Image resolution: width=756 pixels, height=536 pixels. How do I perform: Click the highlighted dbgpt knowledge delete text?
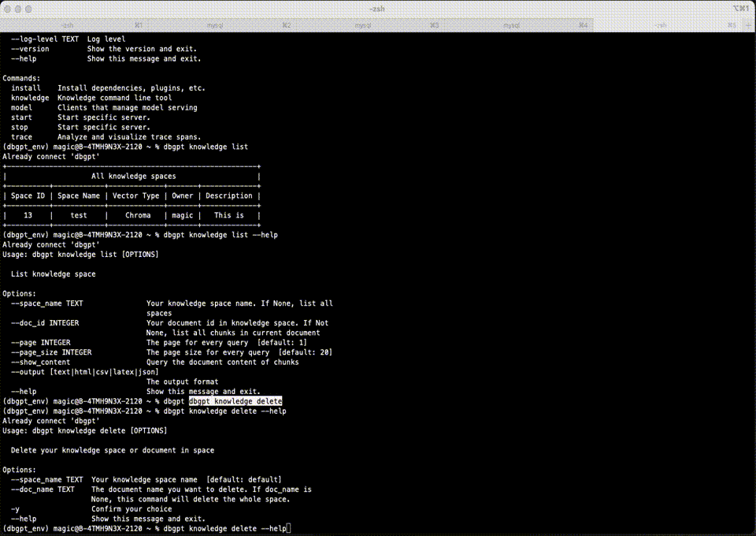coord(235,400)
